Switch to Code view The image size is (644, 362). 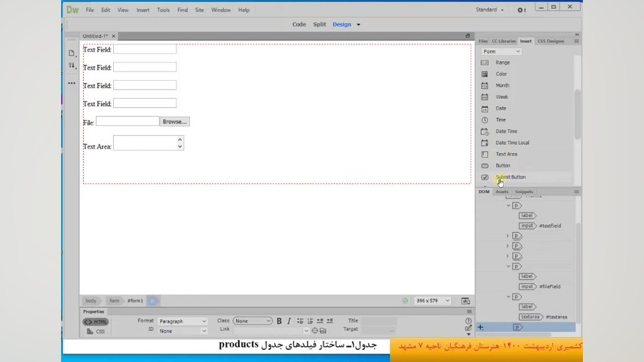(x=299, y=24)
